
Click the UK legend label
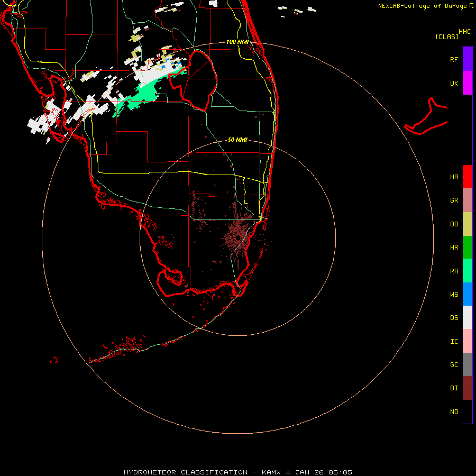coord(454,83)
